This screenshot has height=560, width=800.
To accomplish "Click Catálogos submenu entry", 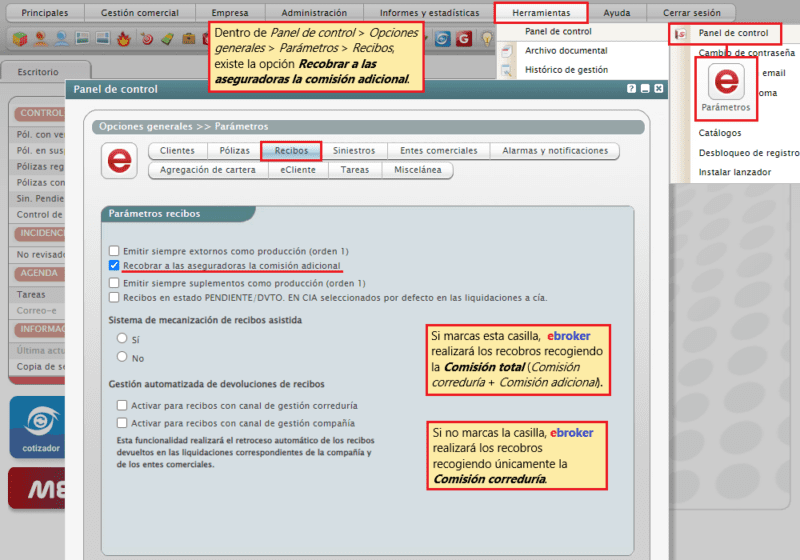I will [720, 133].
